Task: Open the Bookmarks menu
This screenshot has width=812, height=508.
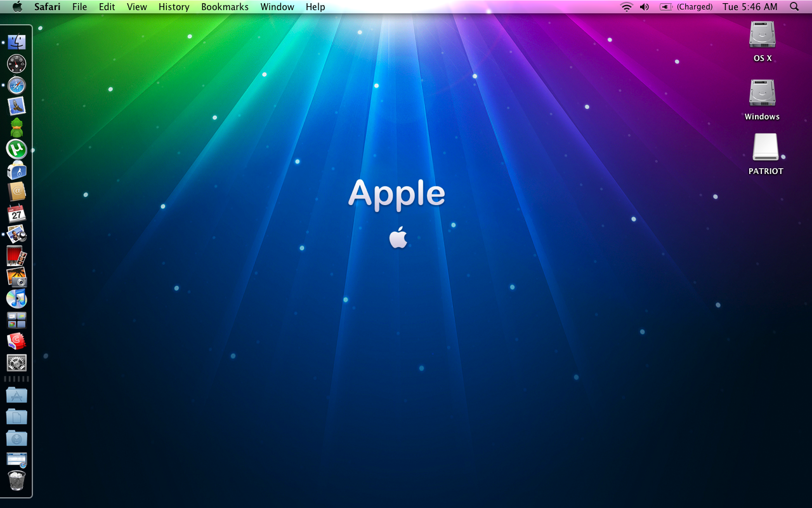Action: (225, 7)
